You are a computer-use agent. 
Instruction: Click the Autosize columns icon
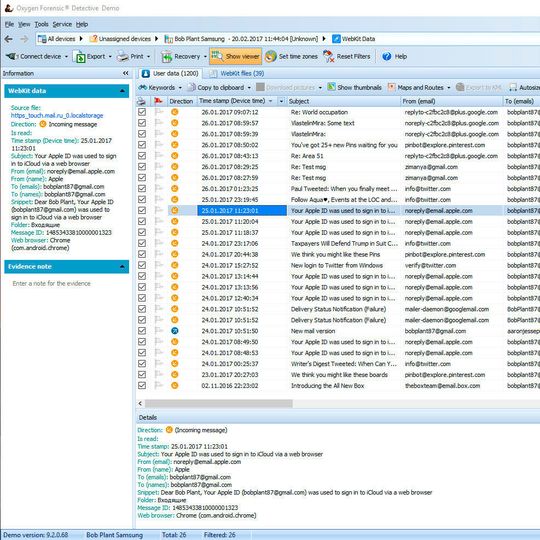[513, 87]
